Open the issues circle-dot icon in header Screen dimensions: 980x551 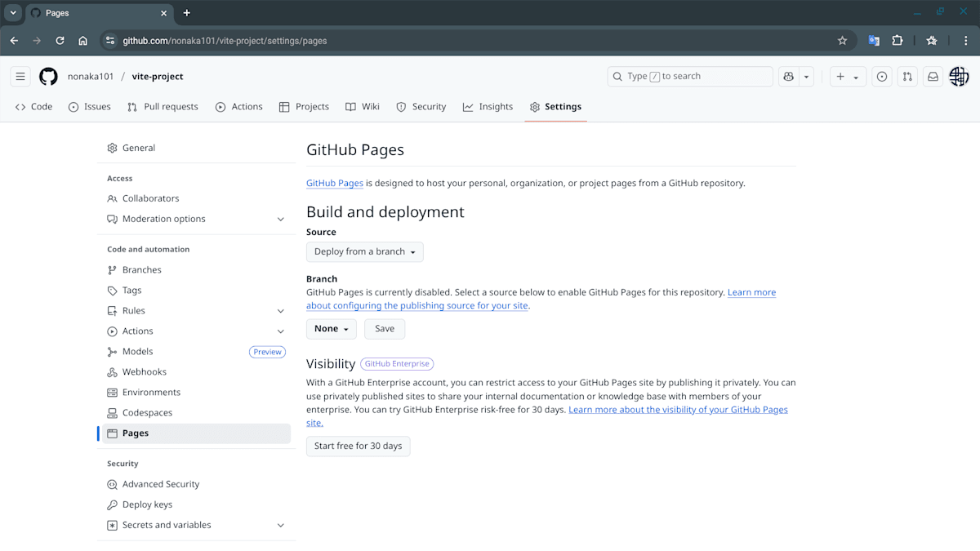[x=882, y=77]
